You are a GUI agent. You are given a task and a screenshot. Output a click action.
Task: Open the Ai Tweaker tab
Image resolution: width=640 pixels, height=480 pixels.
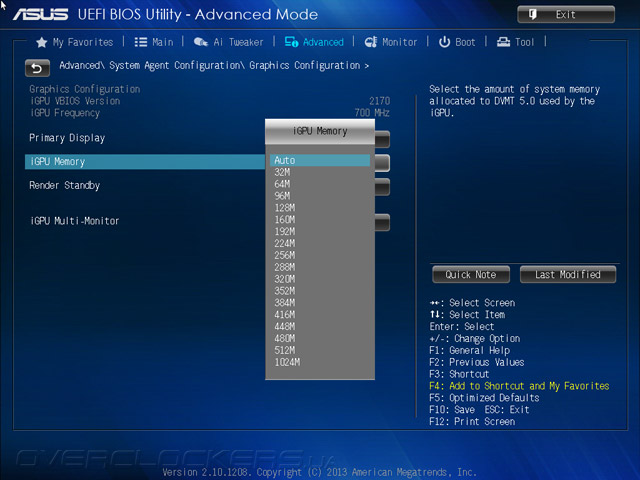coord(229,42)
